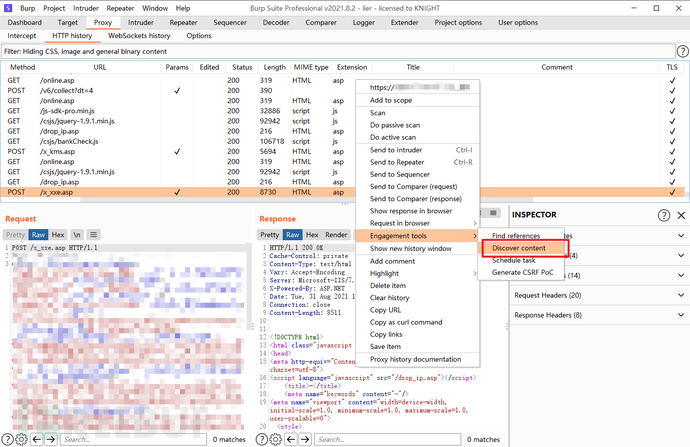Open Response panel search settings gear
Viewport: 690px width, 447px height.
tap(275, 439)
